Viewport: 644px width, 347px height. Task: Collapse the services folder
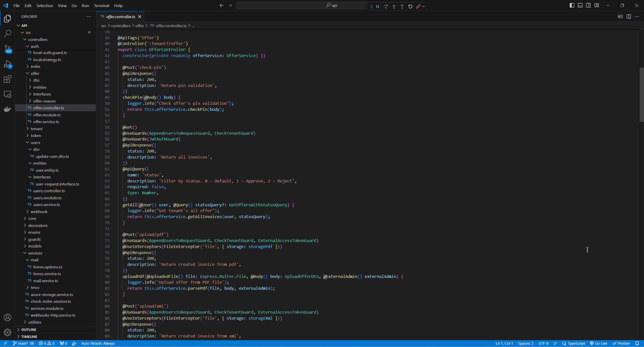coord(35,253)
